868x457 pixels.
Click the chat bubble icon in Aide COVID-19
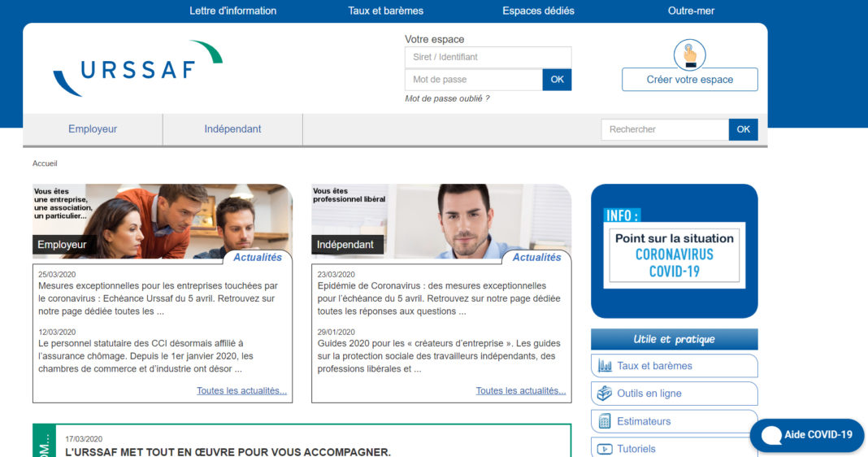(x=771, y=435)
